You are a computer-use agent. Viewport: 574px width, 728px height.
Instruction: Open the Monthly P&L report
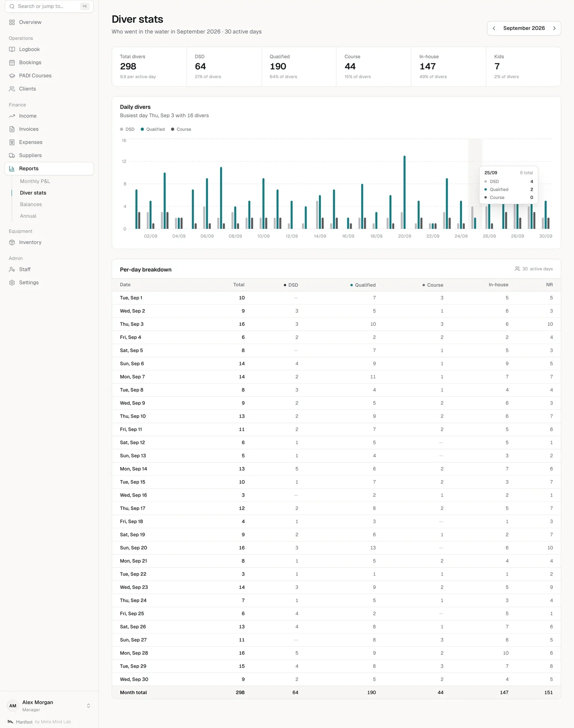point(35,181)
